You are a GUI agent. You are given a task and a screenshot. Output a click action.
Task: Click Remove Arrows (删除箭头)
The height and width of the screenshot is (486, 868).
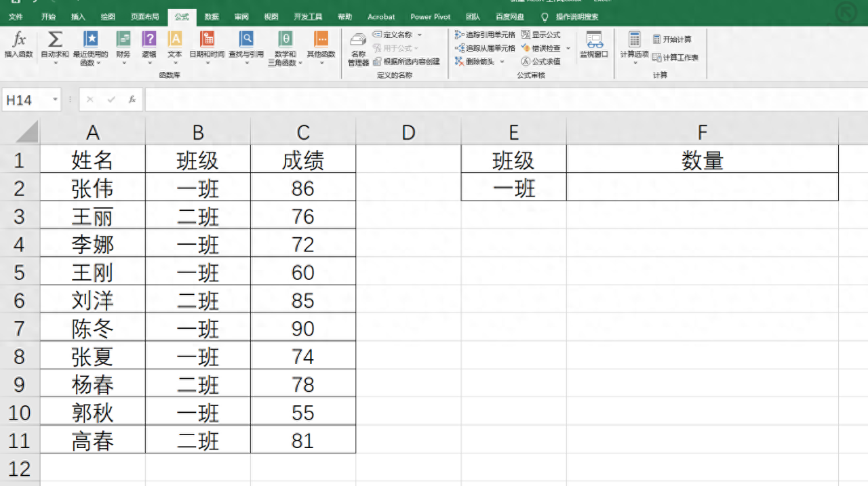[x=475, y=62]
